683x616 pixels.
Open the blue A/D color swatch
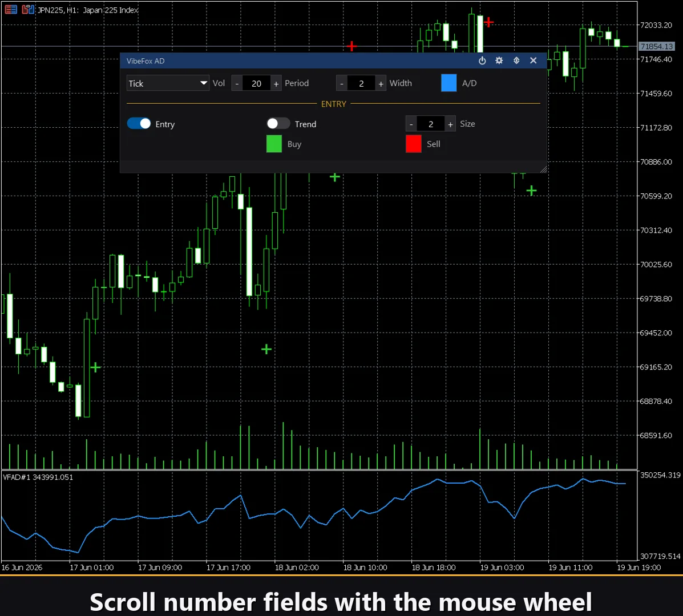pos(448,83)
